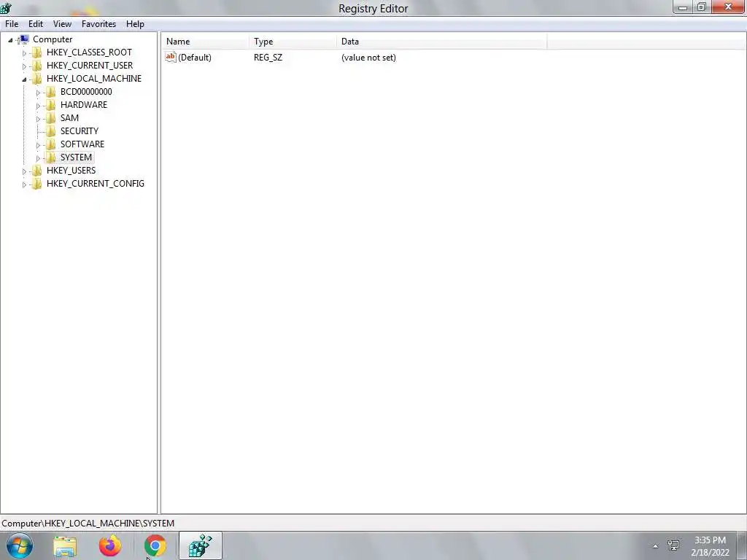Open the View menu
Screen dimensions: 747x560
click(62, 24)
